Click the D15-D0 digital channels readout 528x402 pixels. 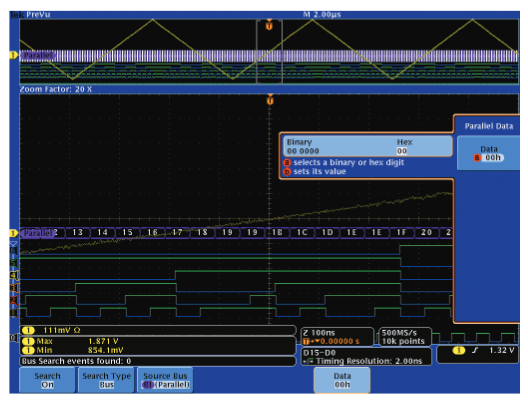pyautogui.click(x=319, y=353)
